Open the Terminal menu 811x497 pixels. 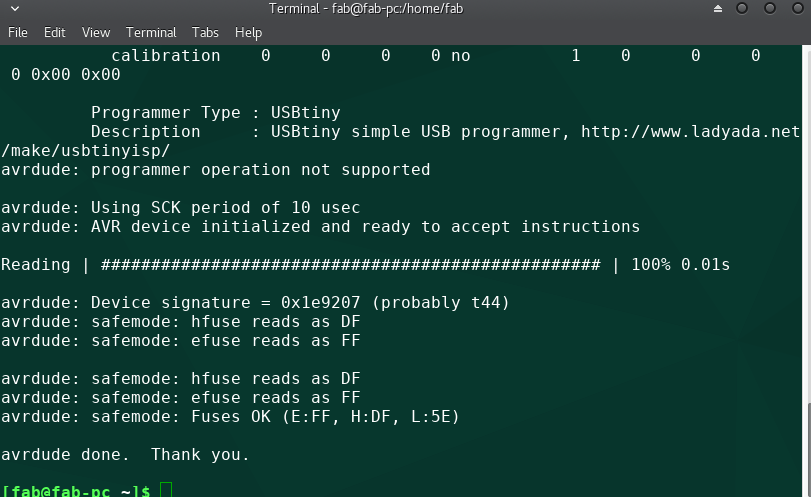pyautogui.click(x=151, y=32)
